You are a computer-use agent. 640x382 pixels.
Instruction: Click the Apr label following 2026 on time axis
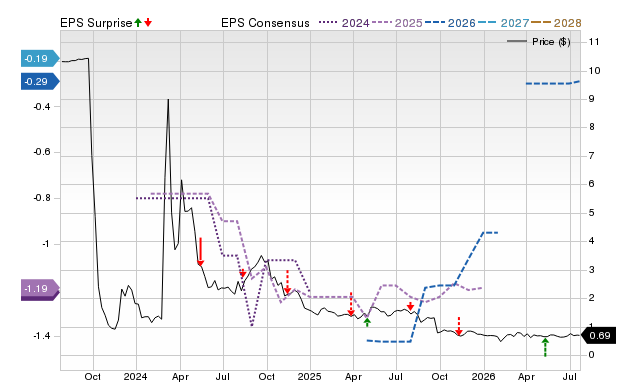(527, 376)
